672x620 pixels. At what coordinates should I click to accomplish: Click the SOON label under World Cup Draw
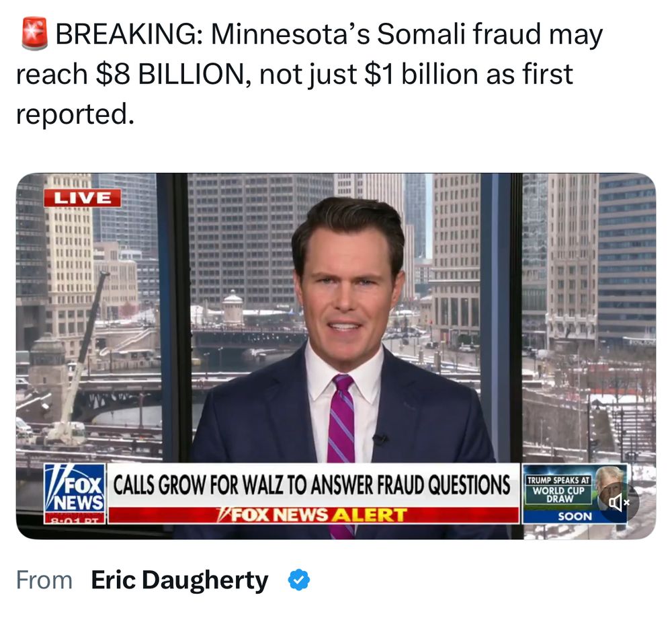pos(575,516)
